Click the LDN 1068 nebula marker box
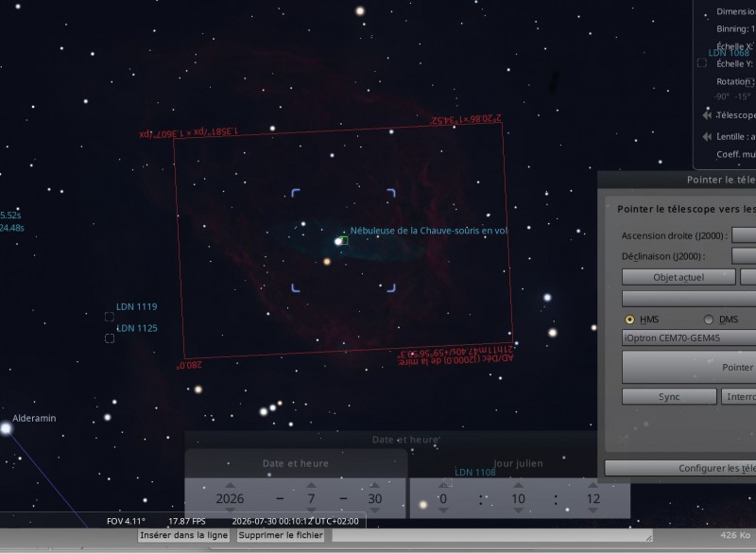 click(702, 62)
